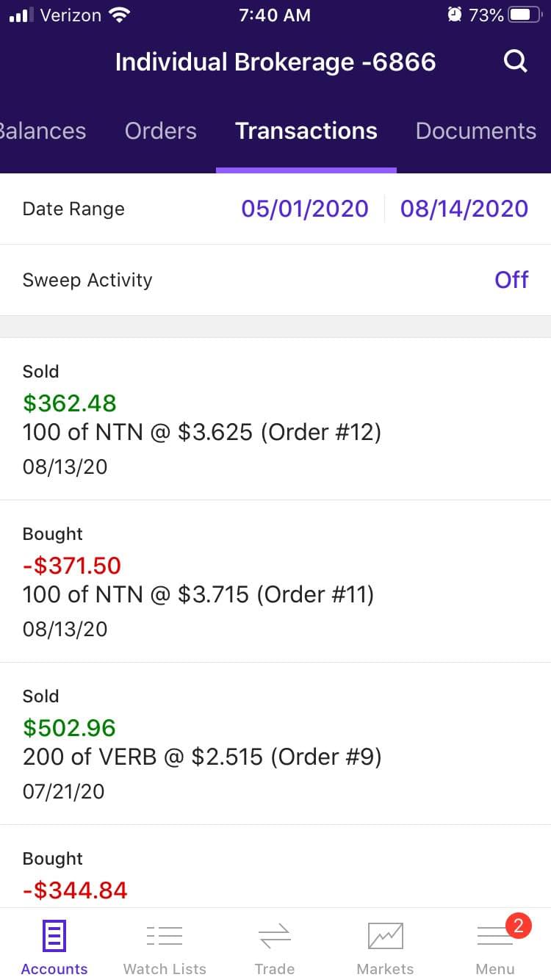Change end date 08/14/2020
Screen dimensions: 551x980
click(x=464, y=209)
